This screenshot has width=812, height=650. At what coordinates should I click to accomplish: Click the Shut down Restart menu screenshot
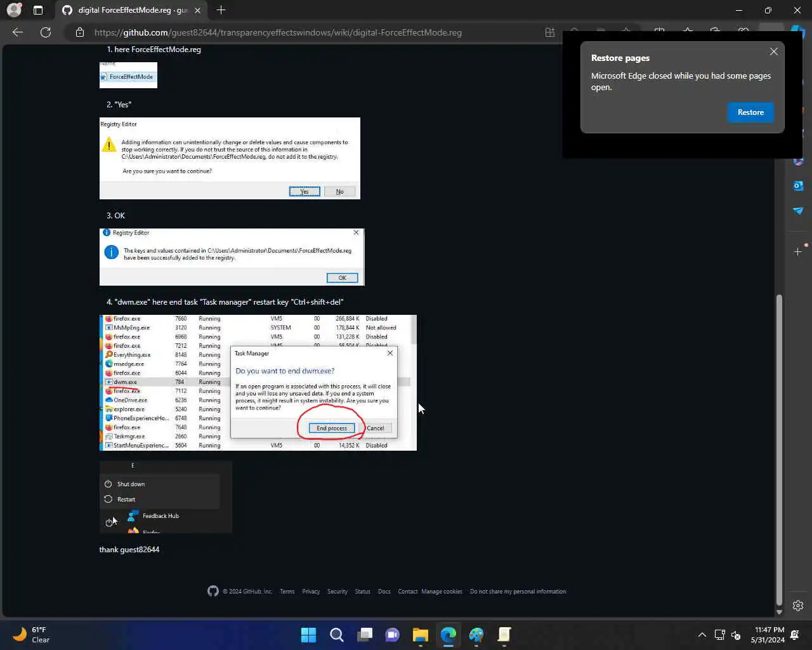[x=166, y=497]
